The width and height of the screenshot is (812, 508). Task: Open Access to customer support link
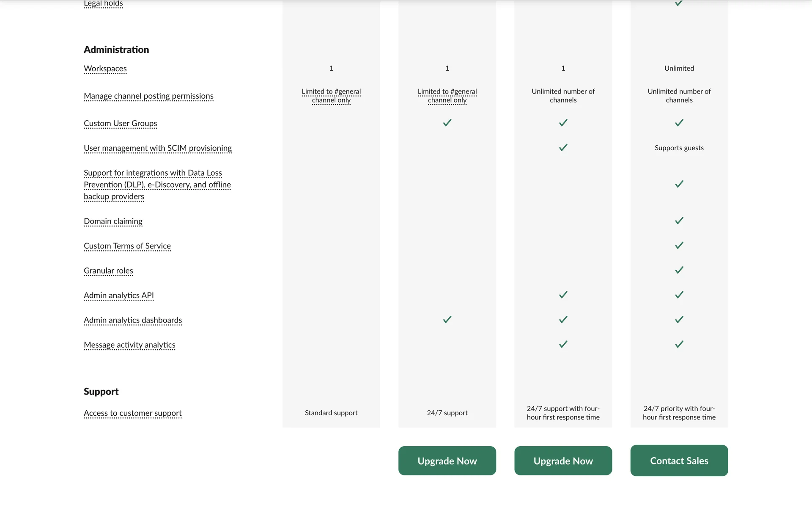tap(133, 413)
